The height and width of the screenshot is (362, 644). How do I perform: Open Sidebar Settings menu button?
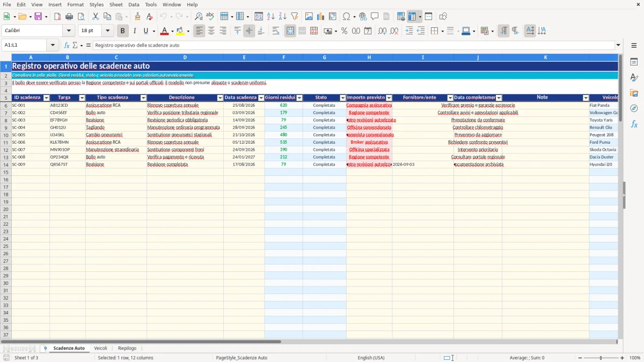(634, 45)
